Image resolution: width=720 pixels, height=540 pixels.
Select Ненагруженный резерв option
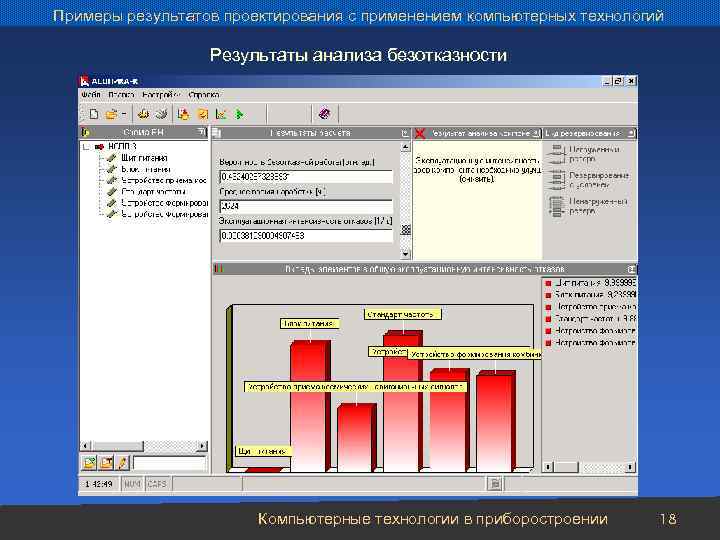pos(589,206)
